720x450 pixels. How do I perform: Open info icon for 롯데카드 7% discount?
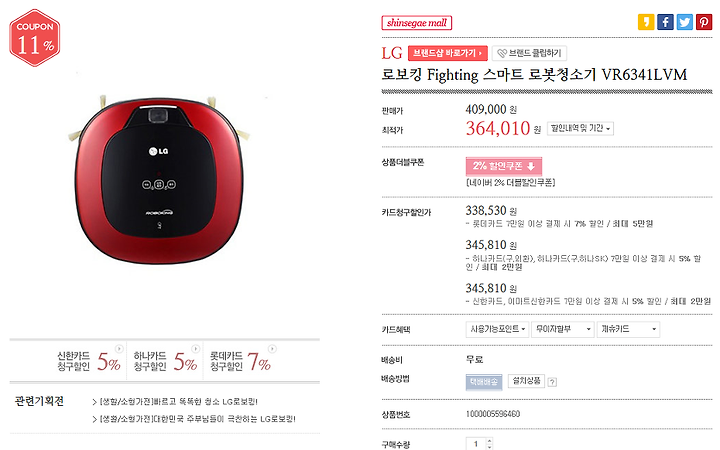point(272,349)
